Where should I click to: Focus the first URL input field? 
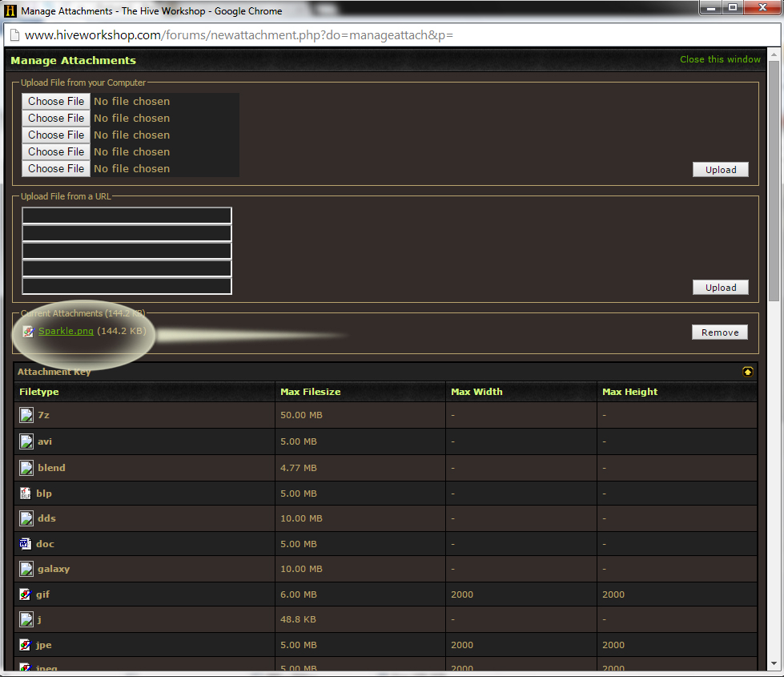pyautogui.click(x=127, y=216)
